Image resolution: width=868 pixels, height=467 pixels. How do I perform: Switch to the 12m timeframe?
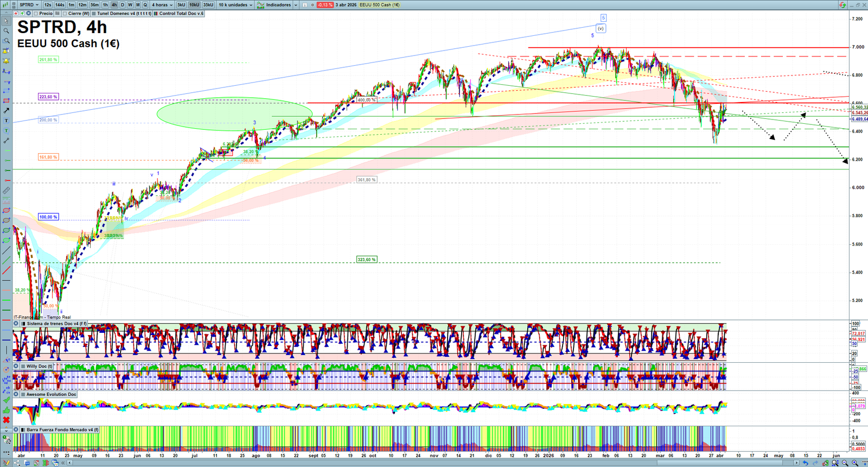click(82, 5)
